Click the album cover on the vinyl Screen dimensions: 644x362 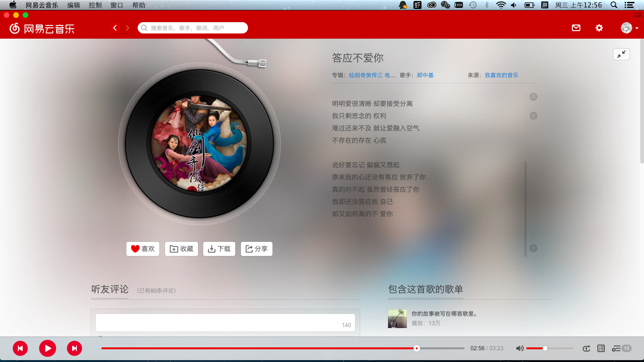199,144
